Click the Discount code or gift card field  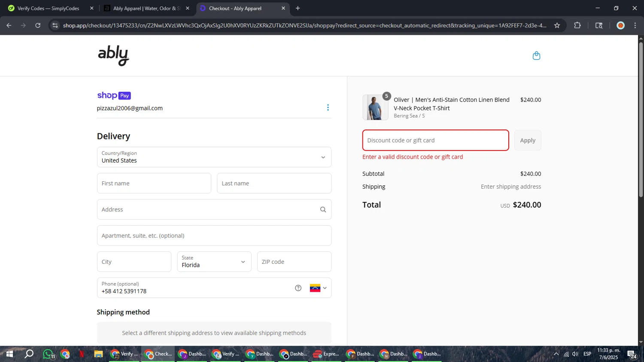point(436,140)
